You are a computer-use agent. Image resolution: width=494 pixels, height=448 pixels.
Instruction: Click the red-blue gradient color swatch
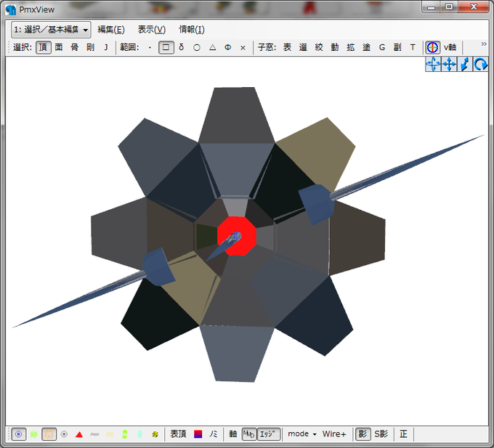pos(198,434)
